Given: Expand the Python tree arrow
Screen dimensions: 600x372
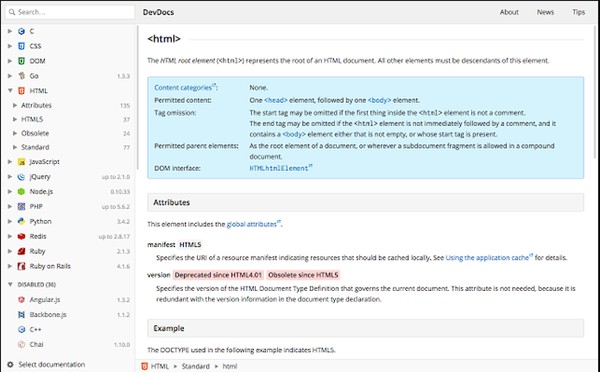Looking at the screenshot, I should (x=10, y=222).
